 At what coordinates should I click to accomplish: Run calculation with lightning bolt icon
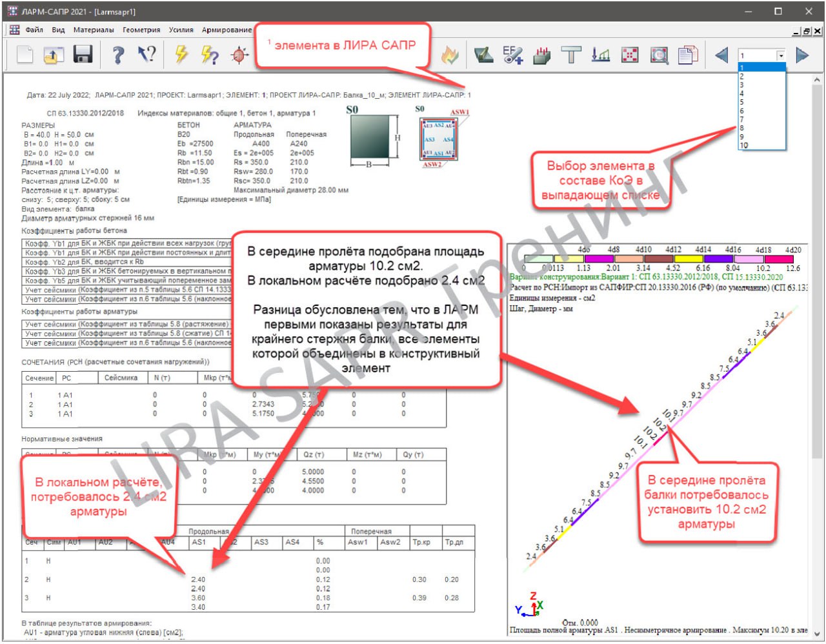[x=181, y=54]
